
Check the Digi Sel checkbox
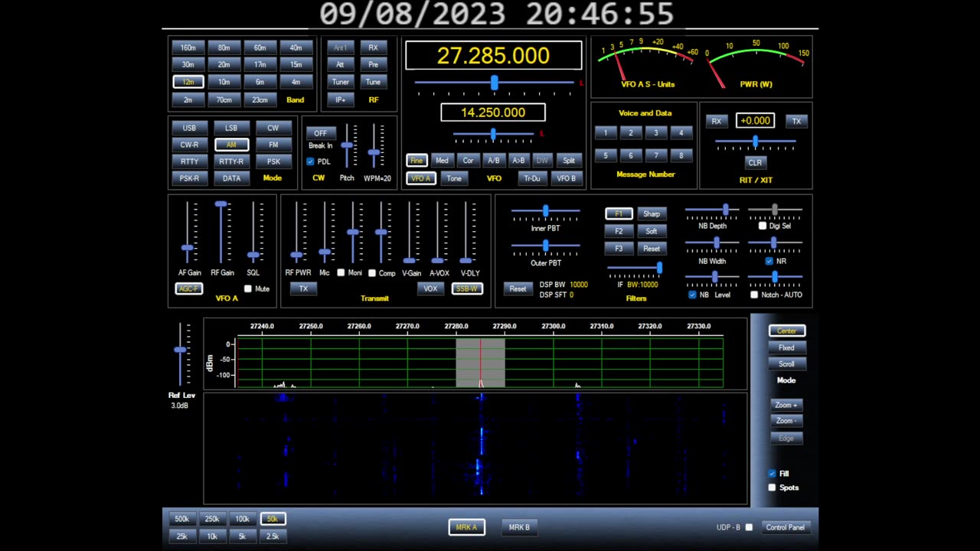[x=763, y=226]
